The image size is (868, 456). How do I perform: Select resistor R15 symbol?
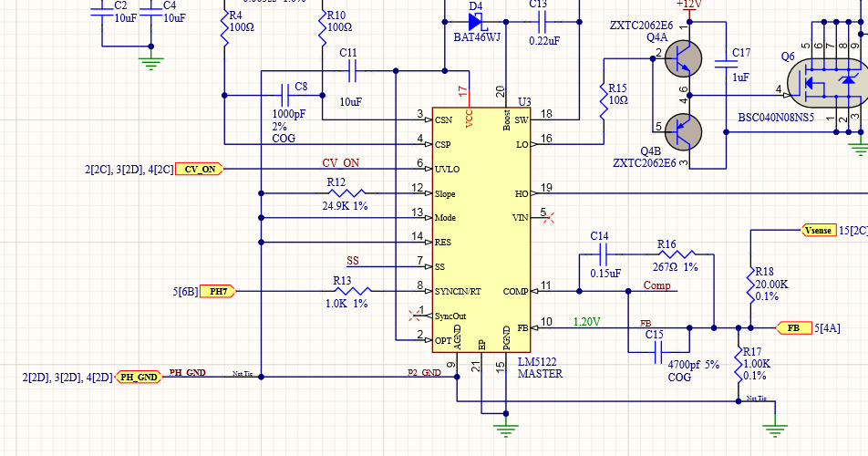[604, 101]
